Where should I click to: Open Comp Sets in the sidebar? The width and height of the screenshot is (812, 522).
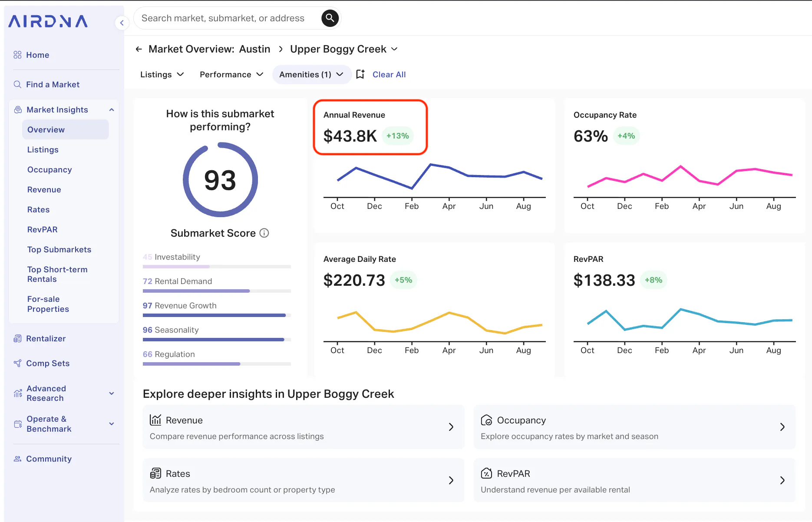click(x=48, y=363)
